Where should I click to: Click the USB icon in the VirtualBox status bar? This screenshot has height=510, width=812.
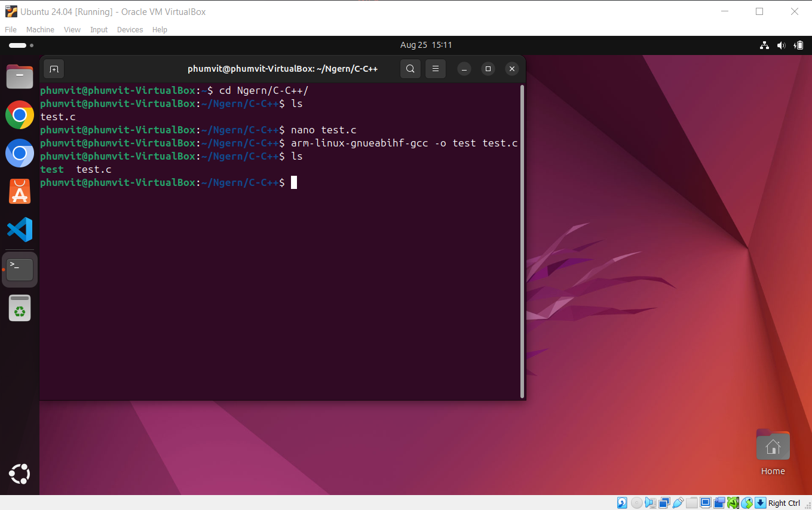pyautogui.click(x=678, y=503)
